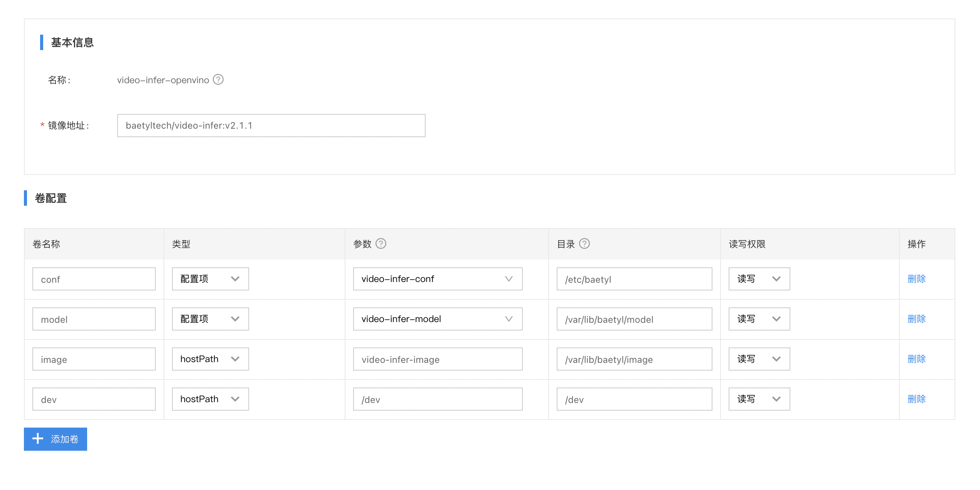Click the /dev directory field in dev row
The image size is (980, 490).
click(x=634, y=399)
